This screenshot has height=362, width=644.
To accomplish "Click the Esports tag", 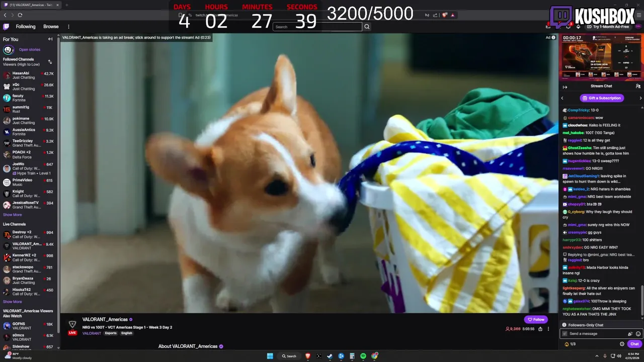I will tap(111, 333).
